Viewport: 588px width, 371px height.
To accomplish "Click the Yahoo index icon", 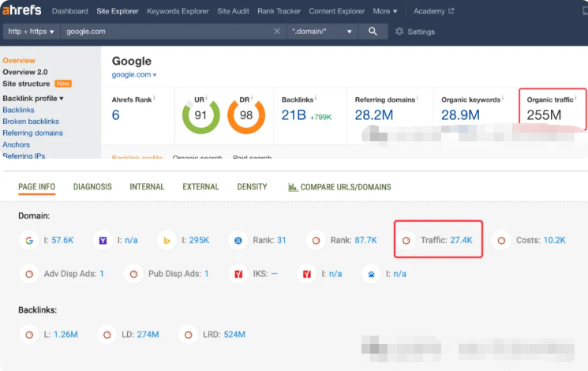I will coord(103,240).
